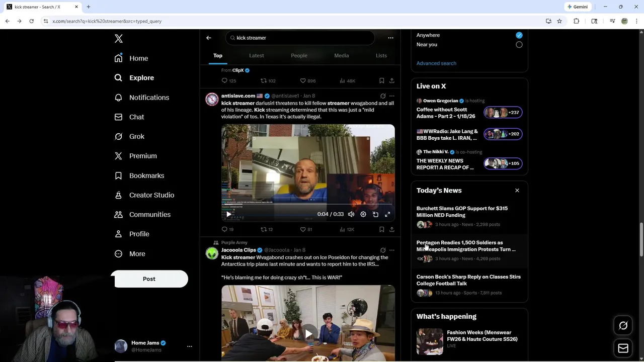Expand the More menu in sidebar
Viewport: 644px width, 362px height.
(130, 254)
